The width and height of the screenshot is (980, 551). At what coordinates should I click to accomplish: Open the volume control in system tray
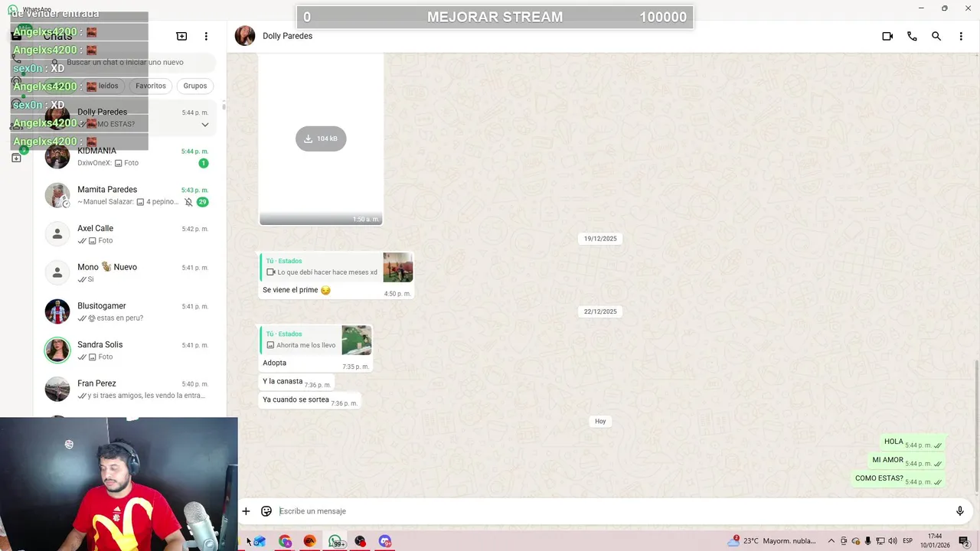coord(893,541)
